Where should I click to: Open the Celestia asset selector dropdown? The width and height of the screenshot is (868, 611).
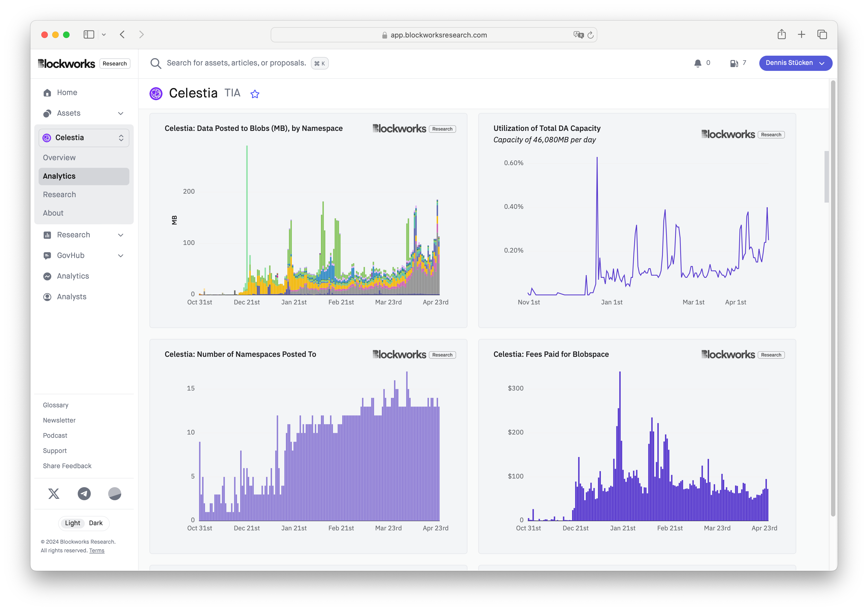[x=84, y=137]
